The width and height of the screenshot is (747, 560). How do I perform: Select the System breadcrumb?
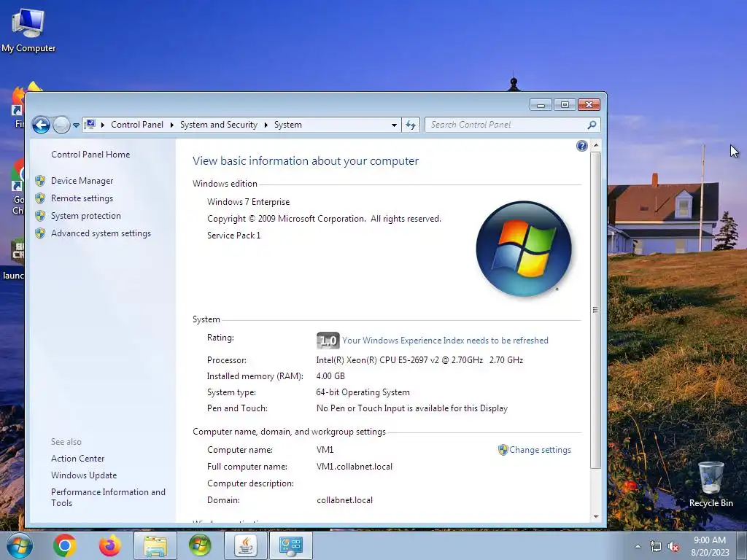[x=287, y=125]
